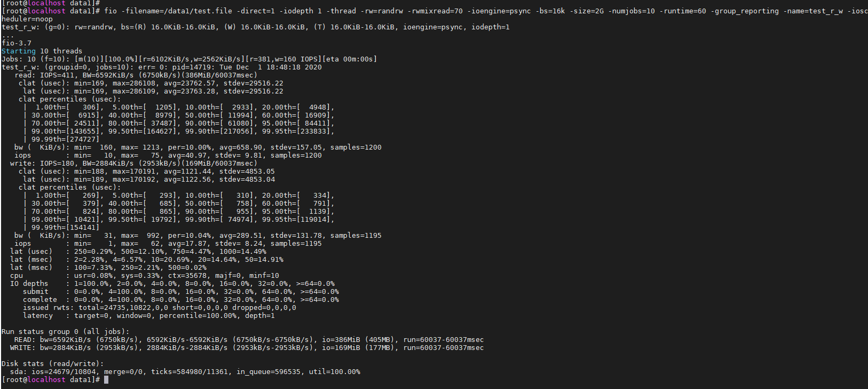The width and height of the screenshot is (868, 389).
Task: Click the 'Starting 10 threads' line
Action: [42, 51]
